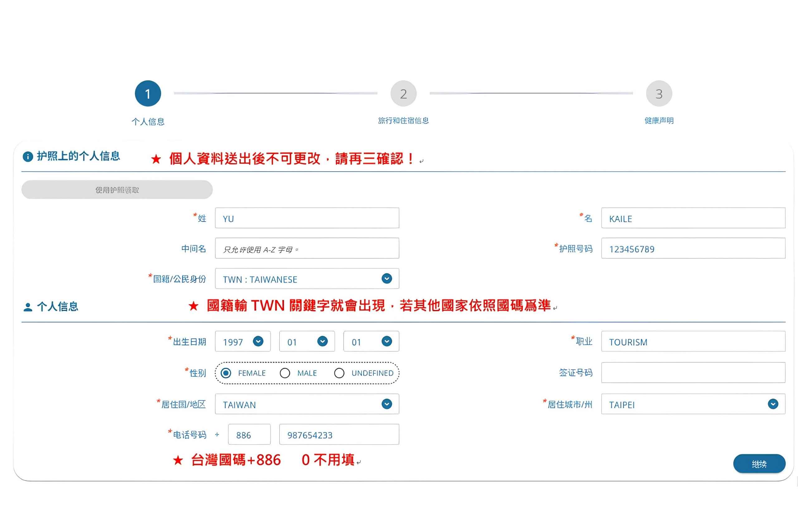The width and height of the screenshot is (798, 532).
Task: Open the country of residence dropdown TAIWAN
Action: point(307,404)
